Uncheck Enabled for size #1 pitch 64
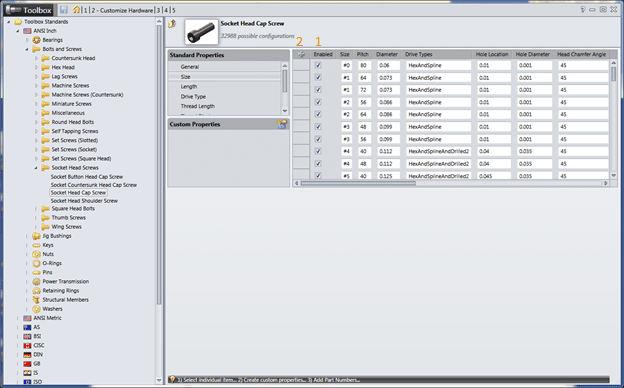This screenshot has height=388, width=624. [318, 78]
